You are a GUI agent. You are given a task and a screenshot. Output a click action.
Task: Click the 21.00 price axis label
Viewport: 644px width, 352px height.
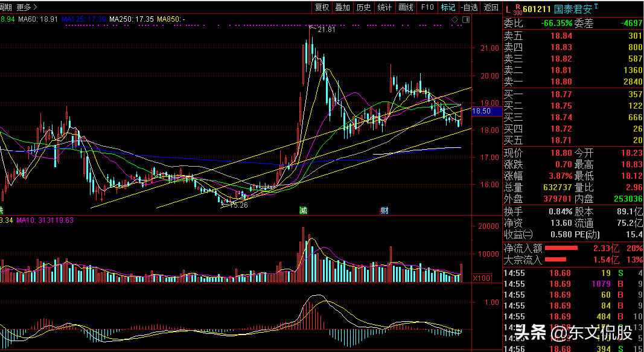click(x=489, y=48)
